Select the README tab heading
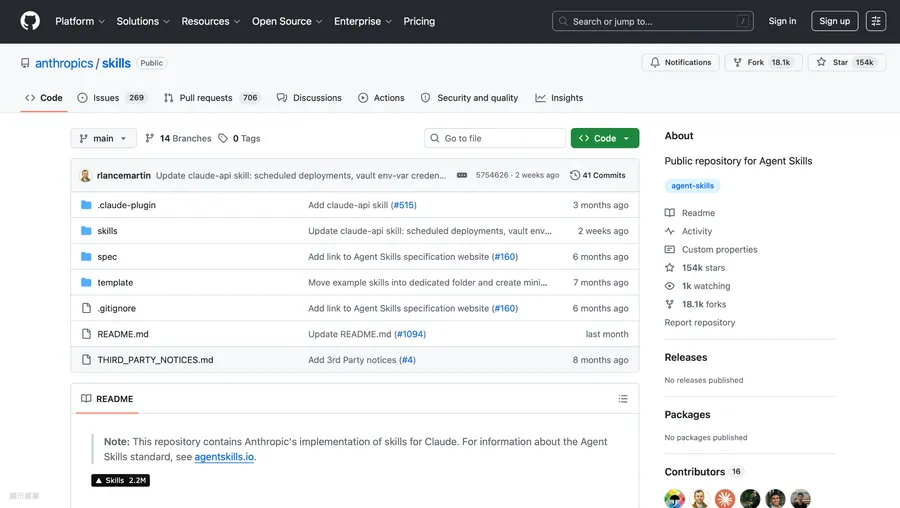Screen dimensions: 900x508 (107, 399)
